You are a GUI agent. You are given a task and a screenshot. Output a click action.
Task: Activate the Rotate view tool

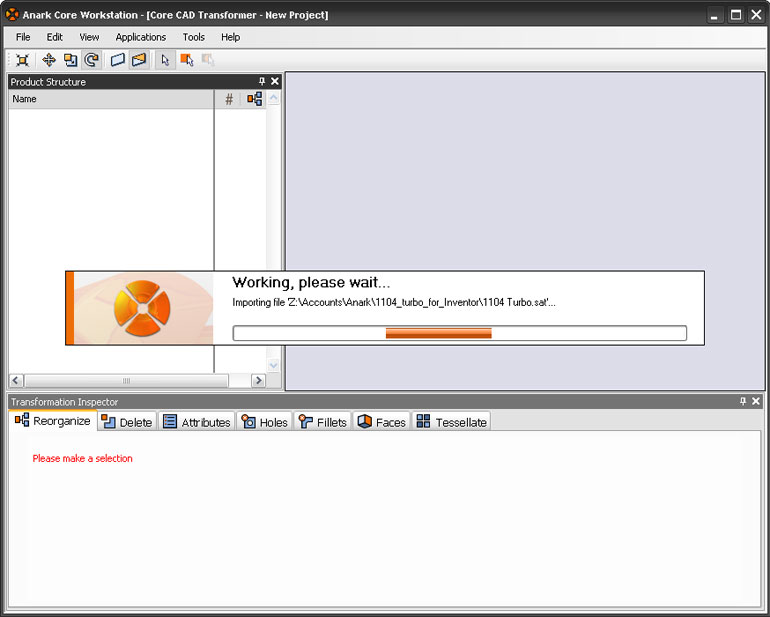[x=92, y=60]
